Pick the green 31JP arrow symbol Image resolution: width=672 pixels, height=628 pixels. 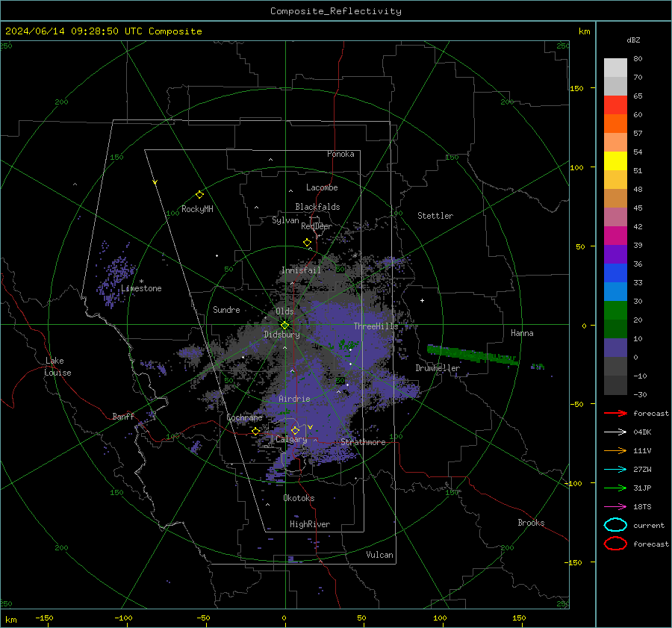point(615,488)
